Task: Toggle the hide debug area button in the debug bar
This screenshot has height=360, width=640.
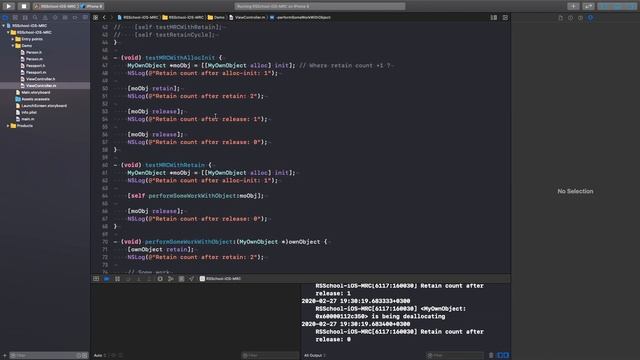Action: 96,279
